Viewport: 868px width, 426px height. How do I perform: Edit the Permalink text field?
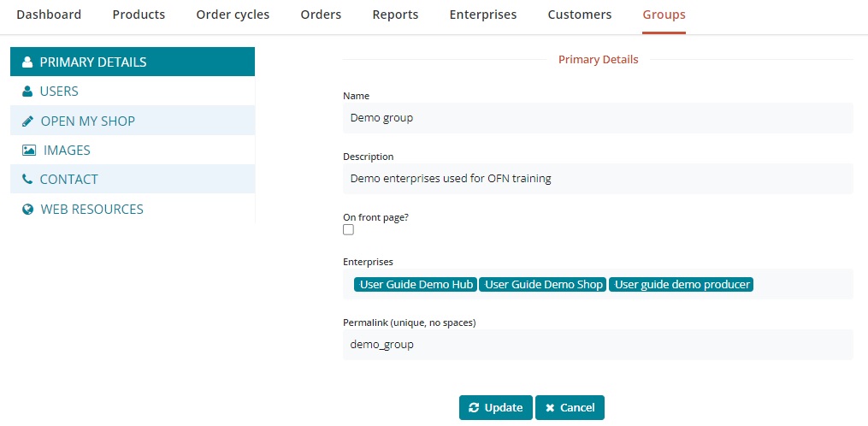[x=597, y=345]
